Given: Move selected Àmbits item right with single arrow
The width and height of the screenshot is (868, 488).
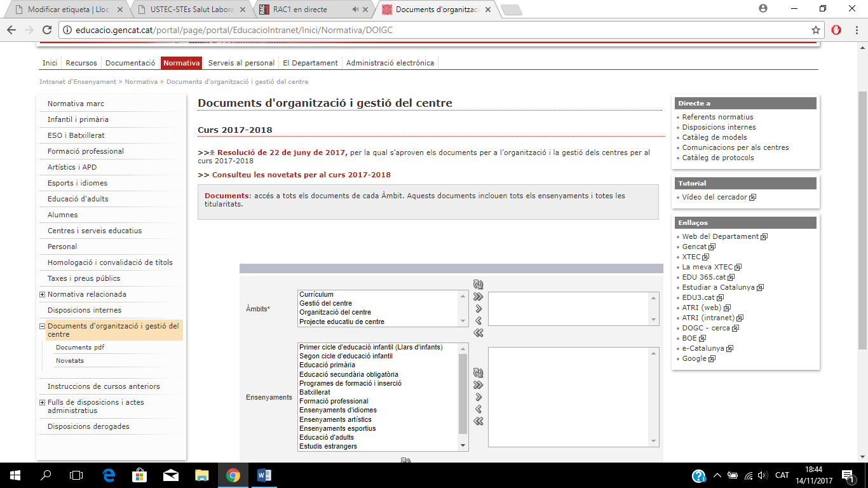Looking at the screenshot, I should pyautogui.click(x=478, y=309).
